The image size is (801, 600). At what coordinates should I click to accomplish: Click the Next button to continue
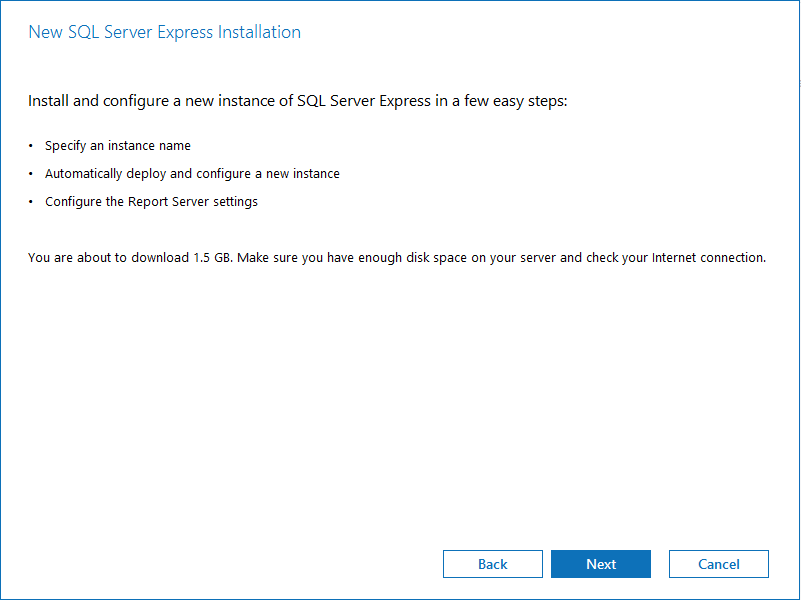pyautogui.click(x=601, y=564)
